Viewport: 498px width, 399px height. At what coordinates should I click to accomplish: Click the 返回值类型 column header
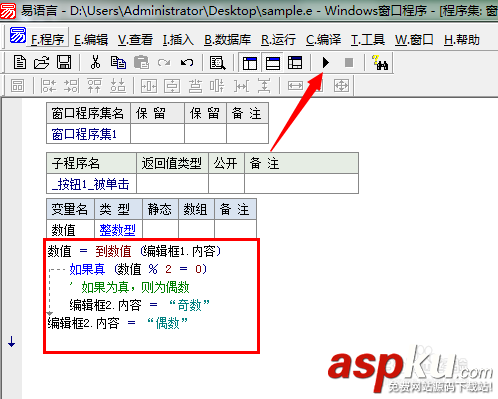pyautogui.click(x=172, y=163)
